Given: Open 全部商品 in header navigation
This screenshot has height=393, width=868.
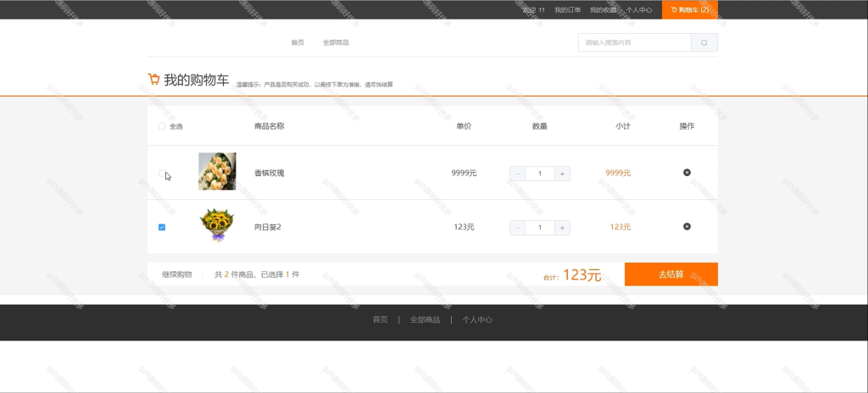Looking at the screenshot, I should coord(336,42).
